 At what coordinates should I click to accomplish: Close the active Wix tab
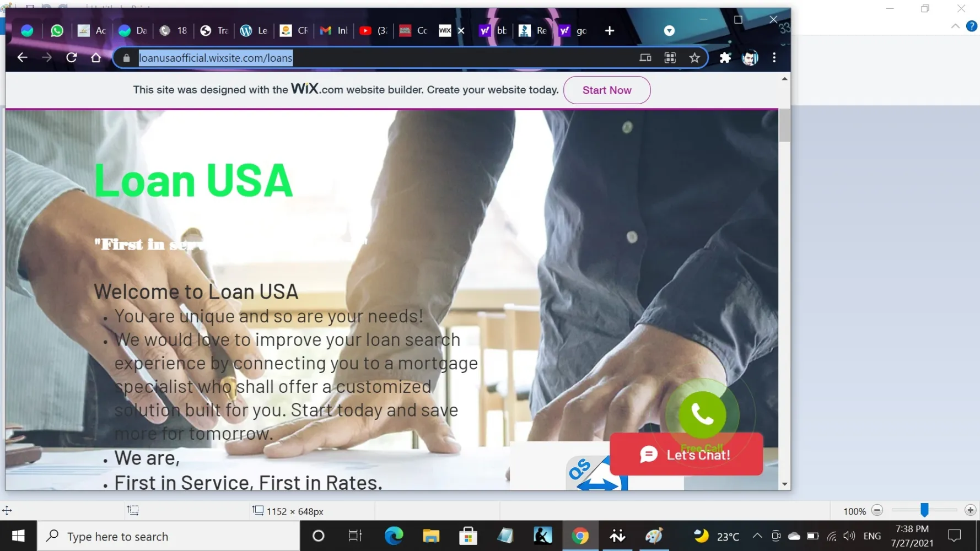click(x=461, y=31)
